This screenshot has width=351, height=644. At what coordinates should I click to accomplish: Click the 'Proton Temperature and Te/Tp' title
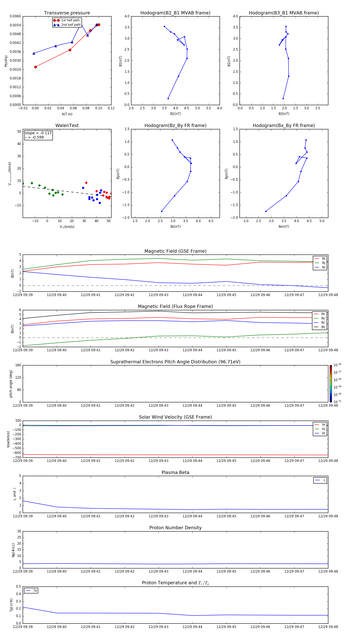click(175, 583)
